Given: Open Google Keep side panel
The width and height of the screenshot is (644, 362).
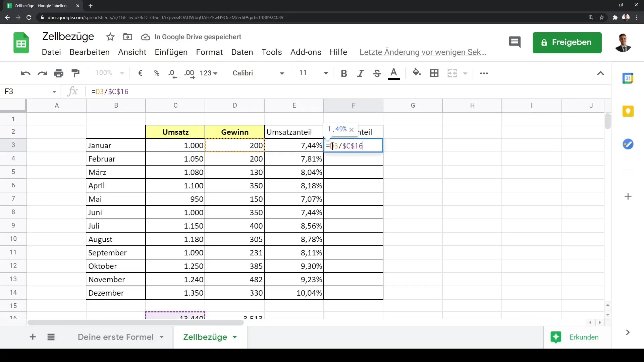Looking at the screenshot, I should [628, 111].
